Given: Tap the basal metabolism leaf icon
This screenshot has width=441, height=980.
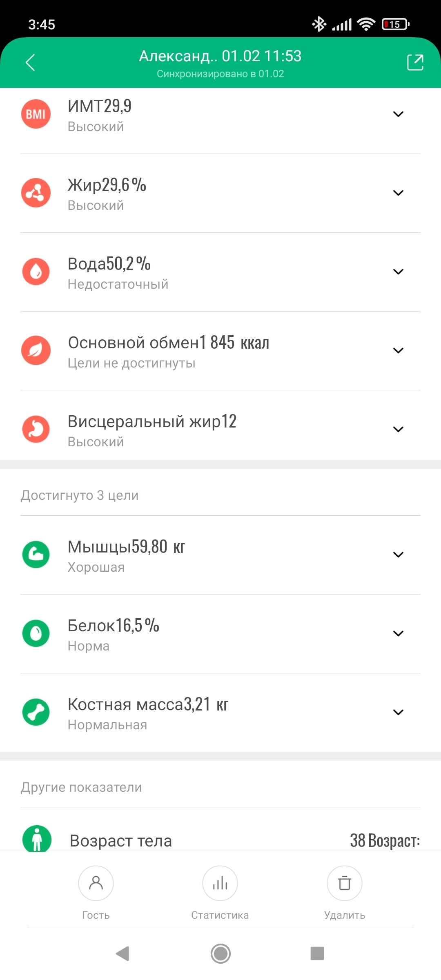Looking at the screenshot, I should [36, 350].
